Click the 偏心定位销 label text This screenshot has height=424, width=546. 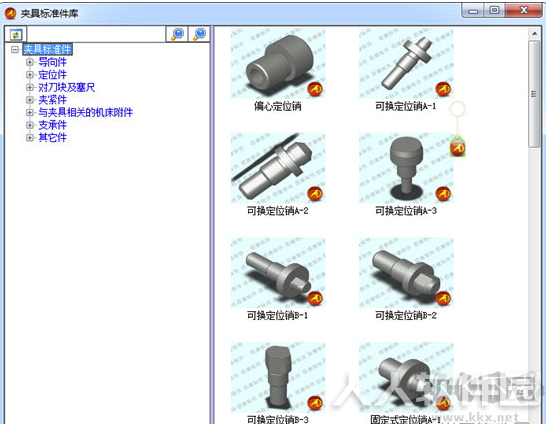coord(278,106)
